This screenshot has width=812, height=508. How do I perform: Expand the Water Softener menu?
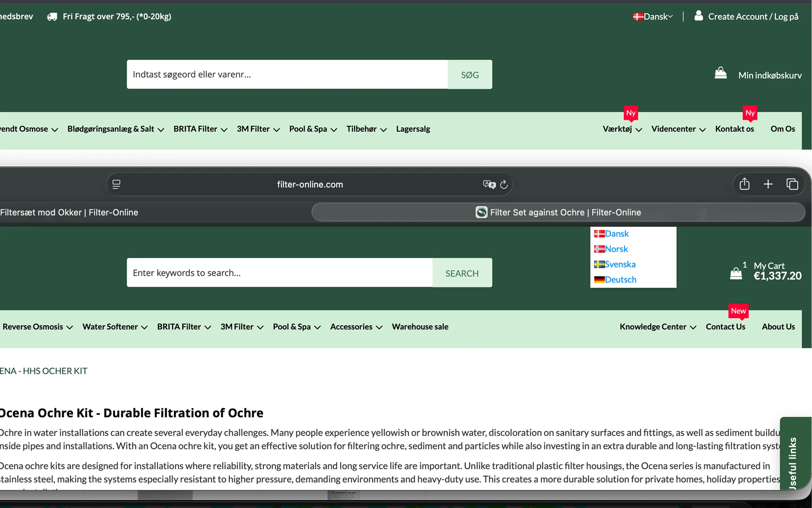115,327
